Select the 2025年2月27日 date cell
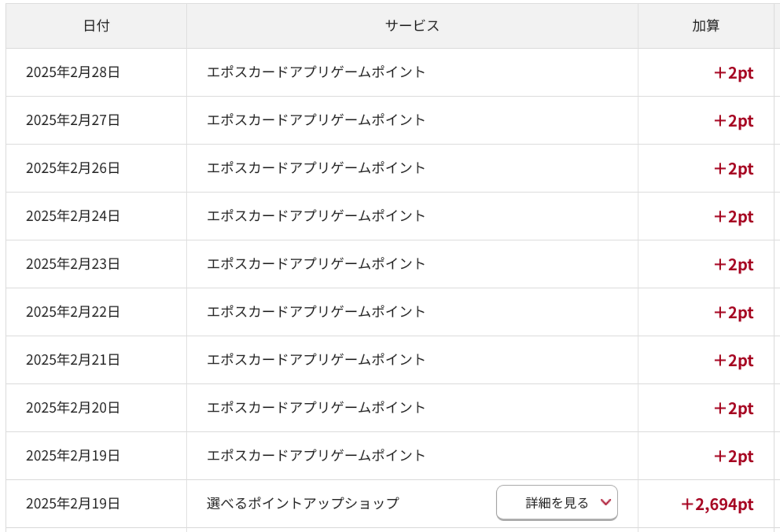 [73, 120]
